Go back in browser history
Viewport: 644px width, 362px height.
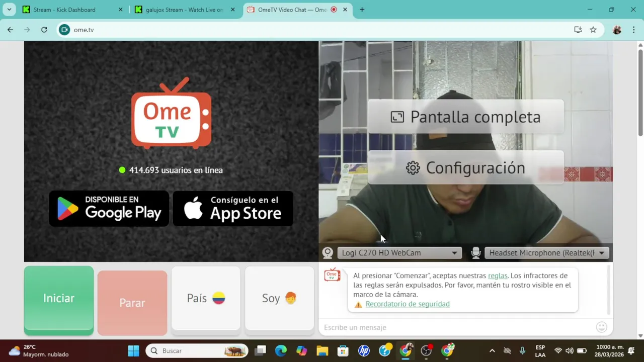10,30
